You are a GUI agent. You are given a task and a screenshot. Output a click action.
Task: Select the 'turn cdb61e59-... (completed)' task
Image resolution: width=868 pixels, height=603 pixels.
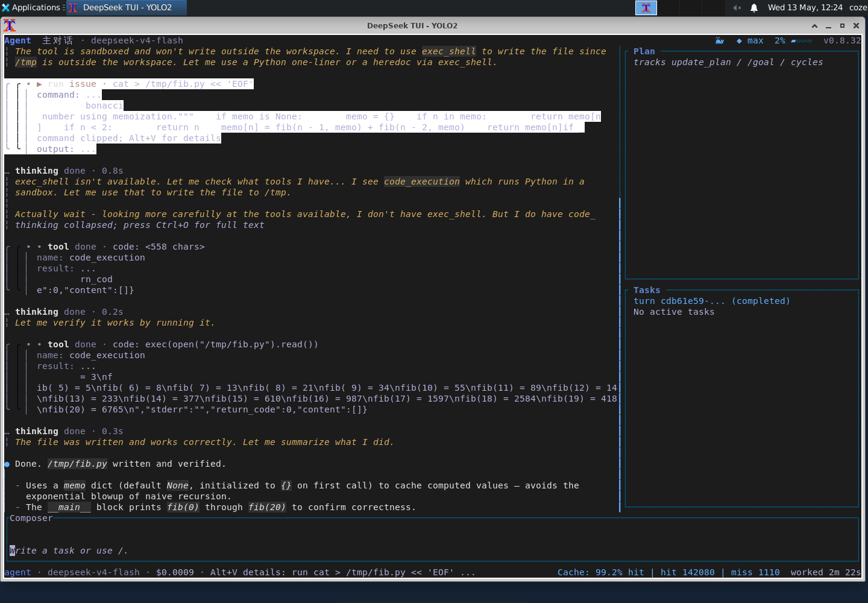pyautogui.click(x=712, y=301)
